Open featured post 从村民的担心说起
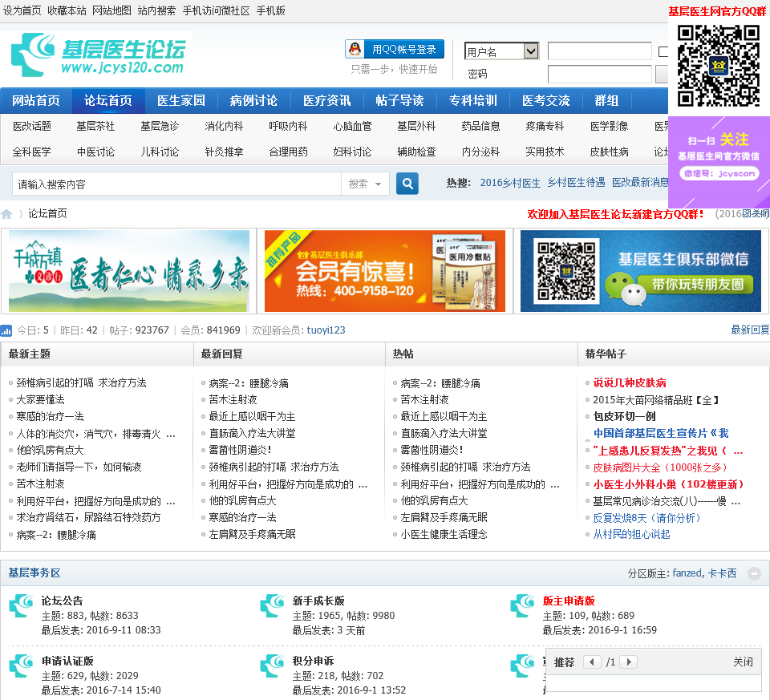Image resolution: width=770 pixels, height=700 pixels. click(x=631, y=534)
